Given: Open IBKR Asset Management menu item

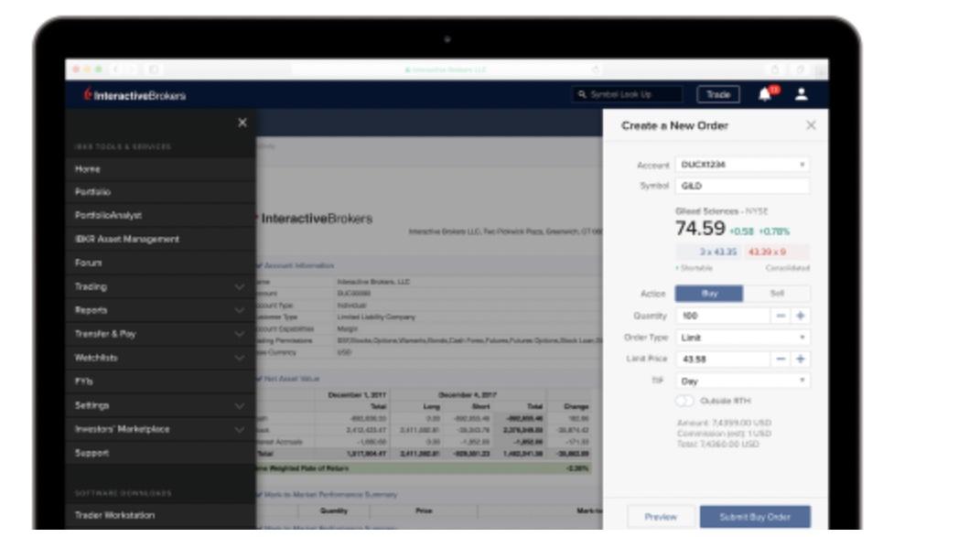Looking at the screenshot, I should tap(160, 240).
